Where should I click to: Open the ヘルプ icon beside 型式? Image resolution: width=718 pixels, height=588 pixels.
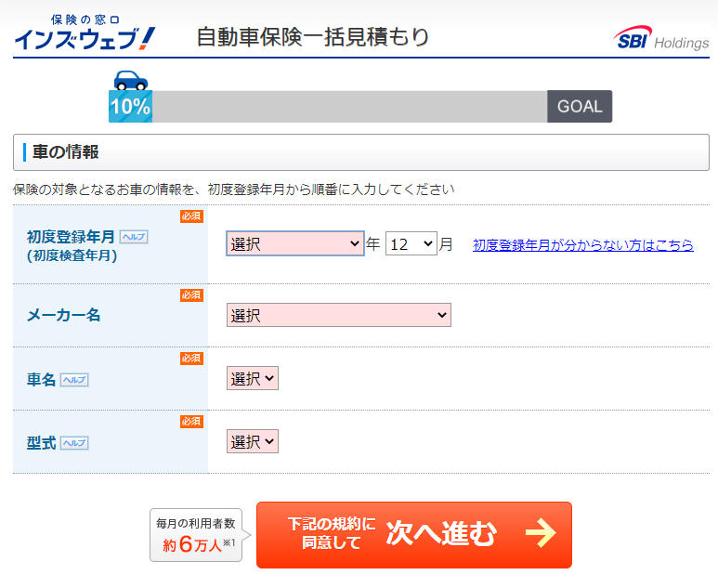tap(74, 443)
